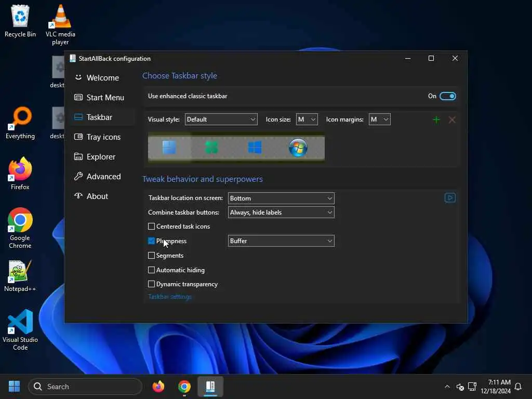Open the Taskbar settings link

pyautogui.click(x=170, y=297)
